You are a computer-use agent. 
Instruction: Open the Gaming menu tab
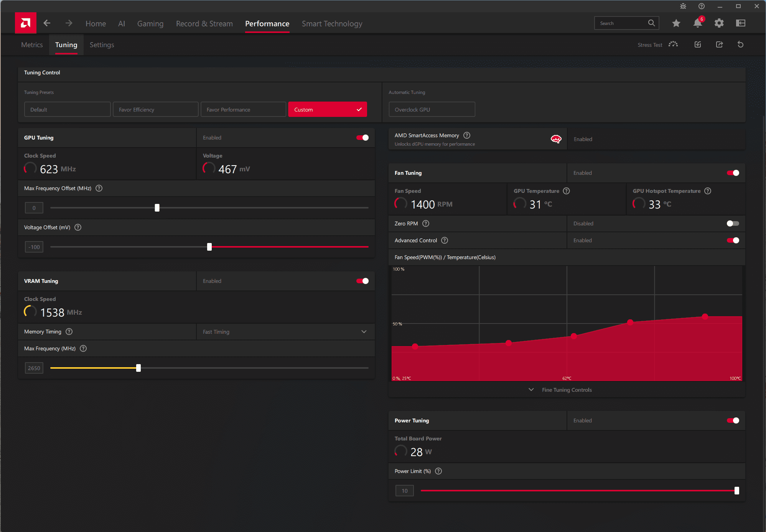[150, 24]
